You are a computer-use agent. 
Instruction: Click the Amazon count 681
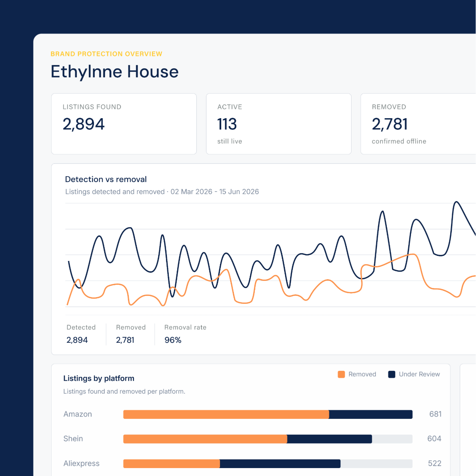[x=435, y=414]
